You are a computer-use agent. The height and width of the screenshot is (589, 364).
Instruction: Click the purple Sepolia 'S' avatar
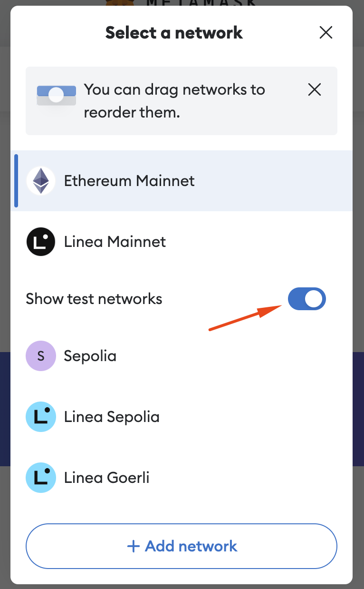point(40,356)
